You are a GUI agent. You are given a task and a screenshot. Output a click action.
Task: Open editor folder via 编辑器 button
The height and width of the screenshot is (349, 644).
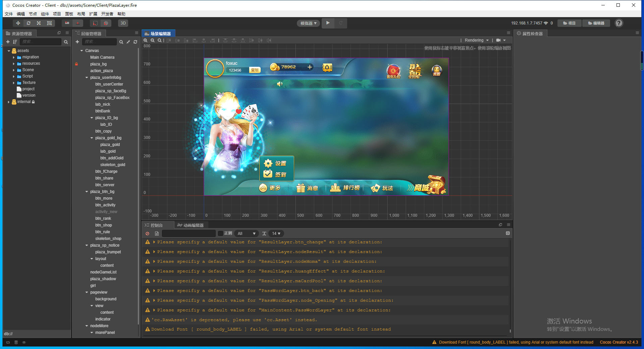596,23
